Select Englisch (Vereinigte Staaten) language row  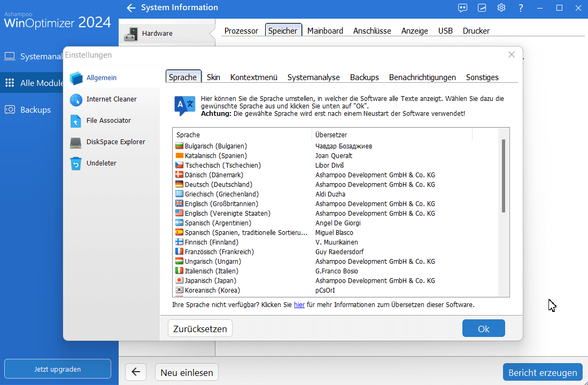tap(336, 214)
